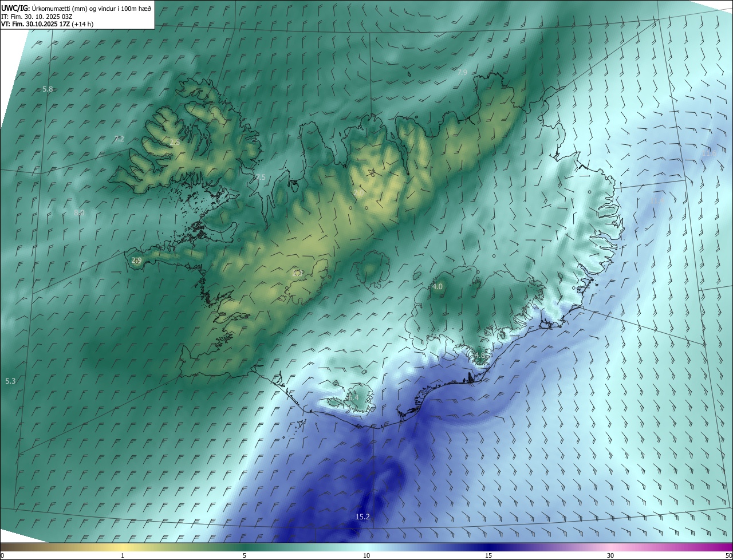Image resolution: width=733 pixels, height=560 pixels.
Task: Click the 'VT: Fim. 30.10.2025 17Z (+14 h)' line
Action: pos(47,24)
